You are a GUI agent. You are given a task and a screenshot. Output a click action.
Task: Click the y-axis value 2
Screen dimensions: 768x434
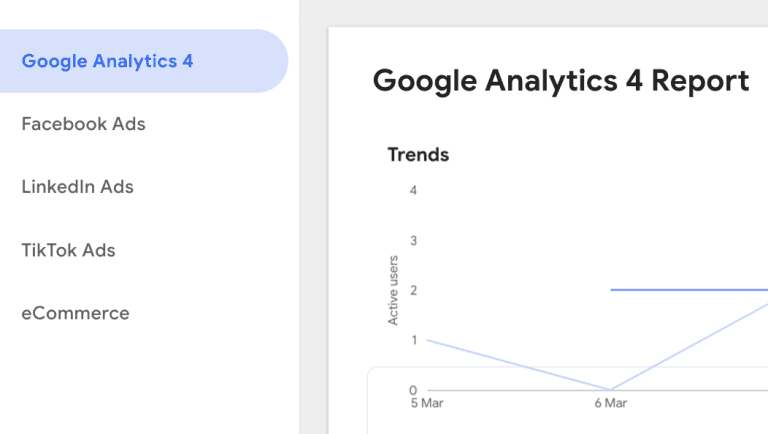pos(413,290)
